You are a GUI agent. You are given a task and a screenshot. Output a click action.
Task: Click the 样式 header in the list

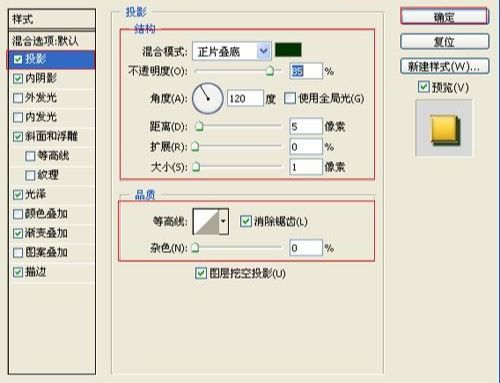(22, 19)
